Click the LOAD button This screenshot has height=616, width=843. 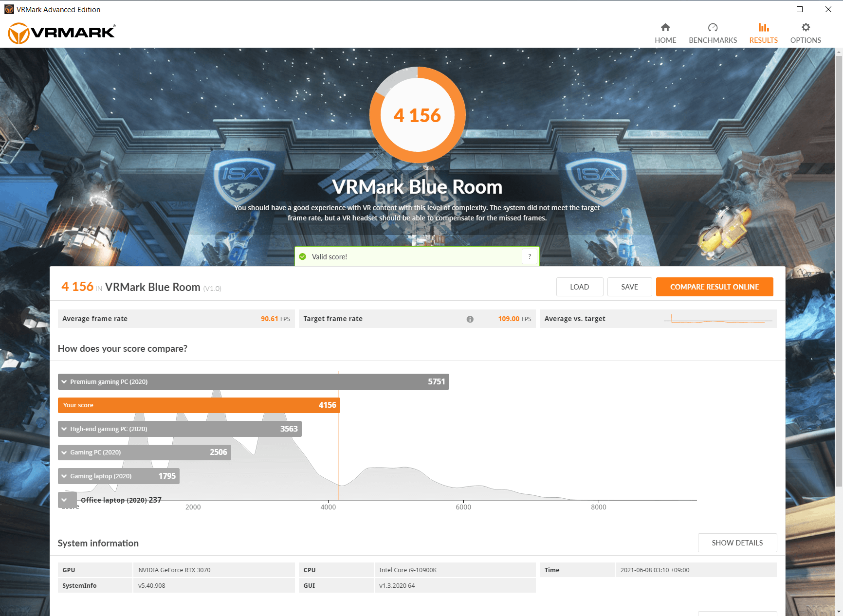click(x=580, y=287)
